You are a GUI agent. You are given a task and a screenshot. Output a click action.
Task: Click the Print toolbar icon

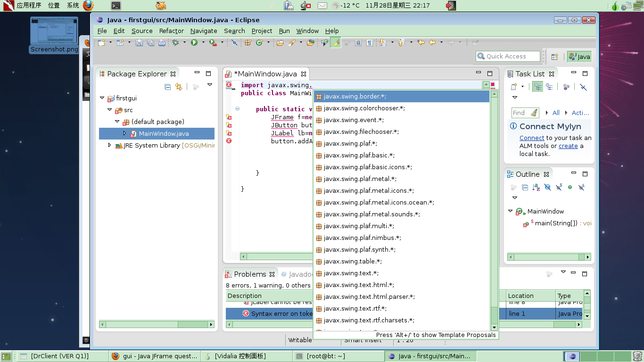[162, 42]
